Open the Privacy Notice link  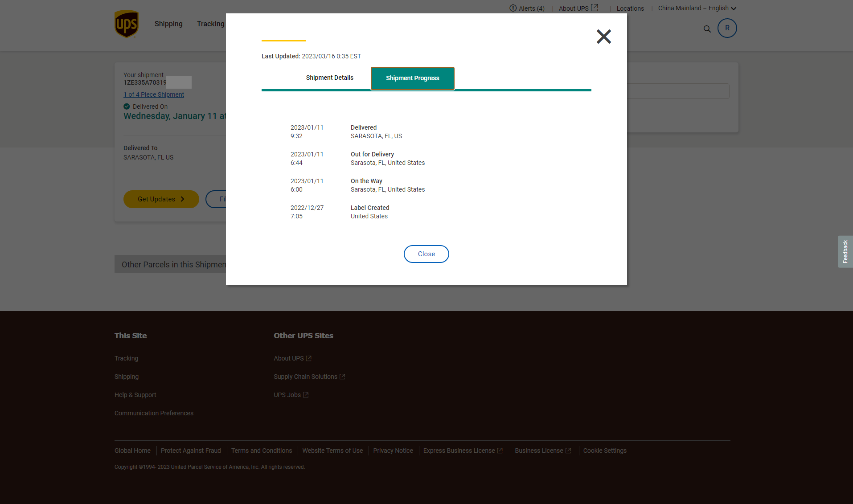point(393,451)
